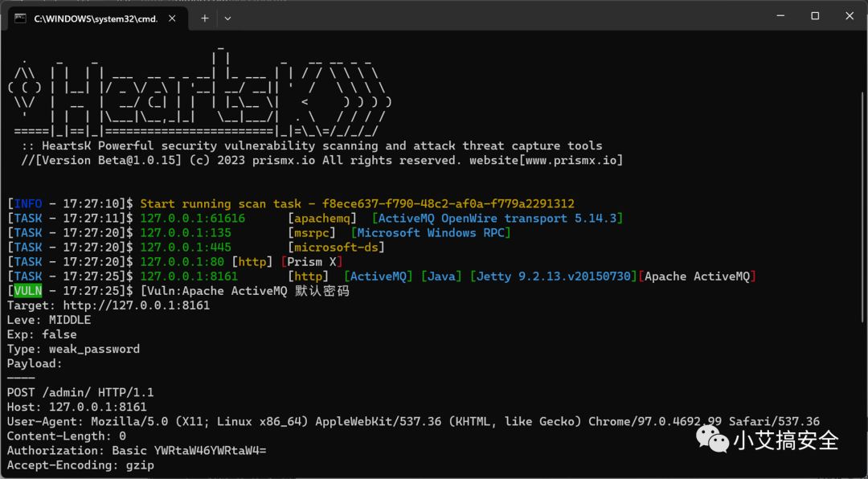Click the Authorization Basic YWRtaW46YWRtaW4= line
Viewport: 868px width, 479px height.
137,451
